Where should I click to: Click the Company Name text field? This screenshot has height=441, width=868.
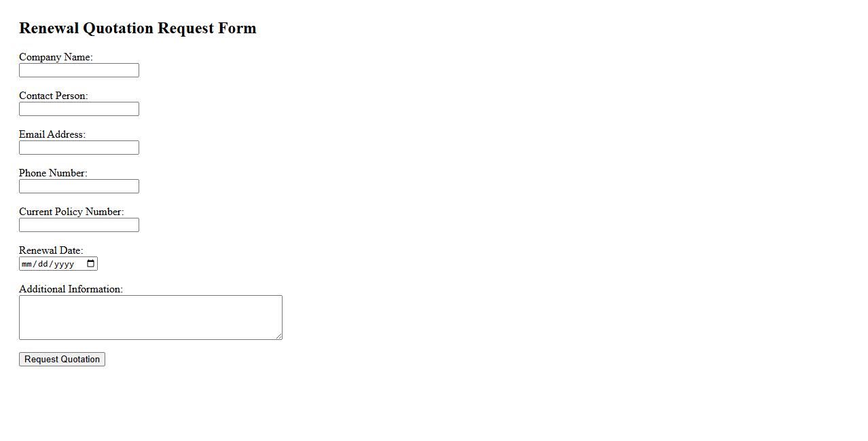(79, 71)
